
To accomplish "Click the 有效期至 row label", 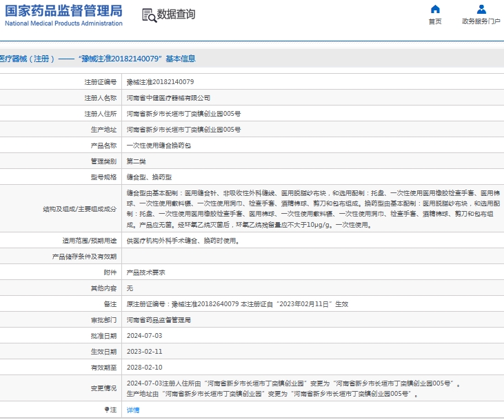I will tap(103, 368).
